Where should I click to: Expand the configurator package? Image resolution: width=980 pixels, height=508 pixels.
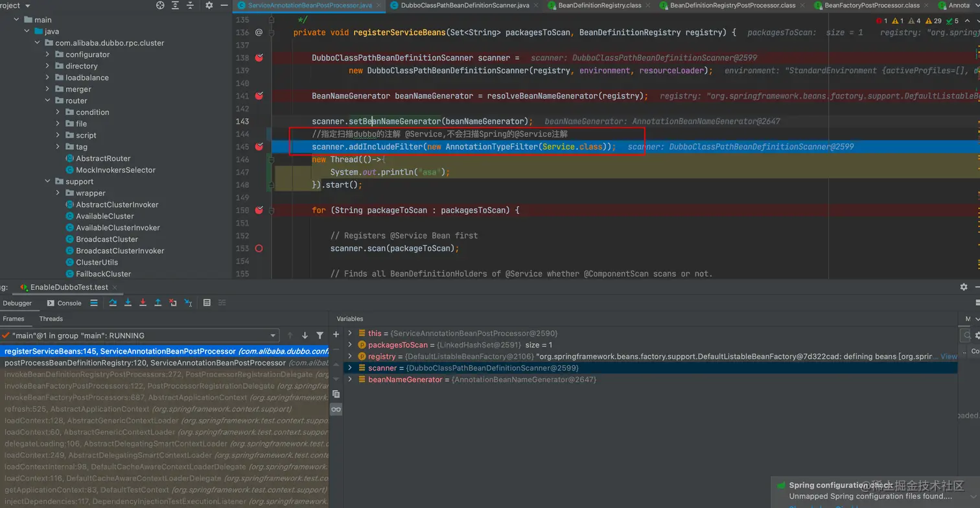pyautogui.click(x=47, y=54)
